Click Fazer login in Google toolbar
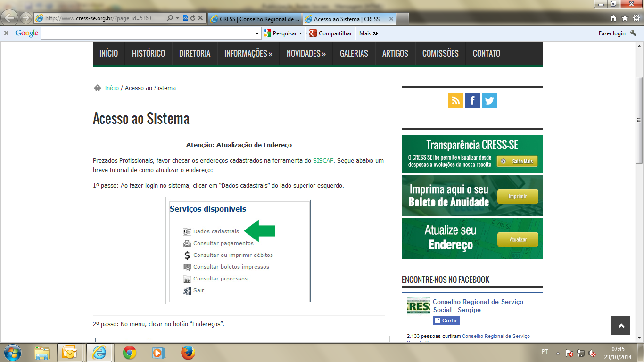Screen dimensions: 644x362 tap(612, 33)
